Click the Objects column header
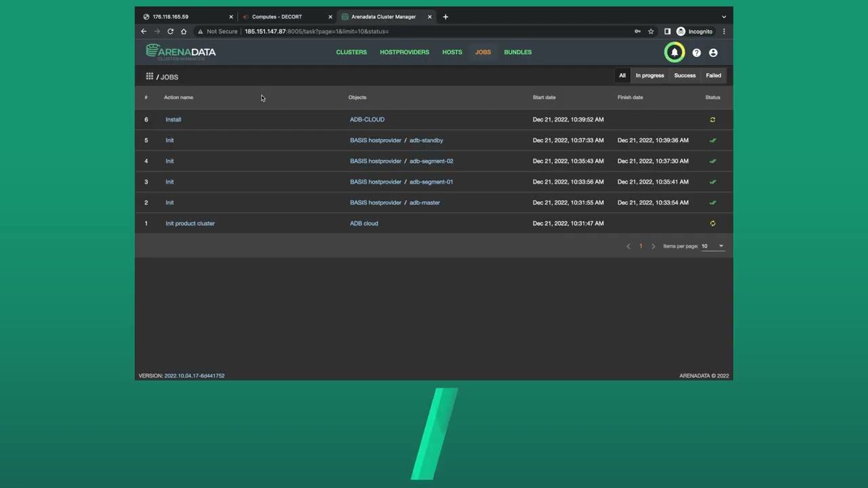 [x=357, y=97]
